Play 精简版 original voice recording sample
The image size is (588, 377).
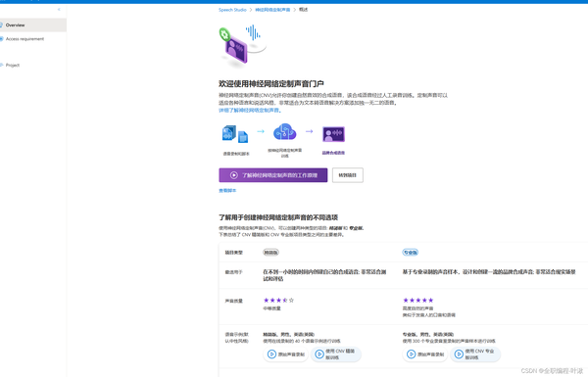click(x=286, y=354)
